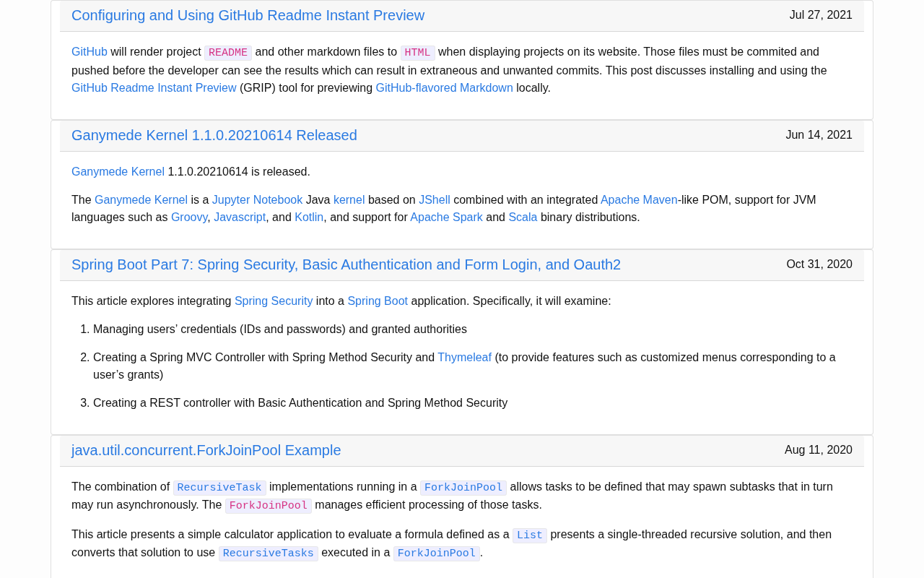Follow the Spring Security link
This screenshot has width=924, height=578.
(274, 301)
